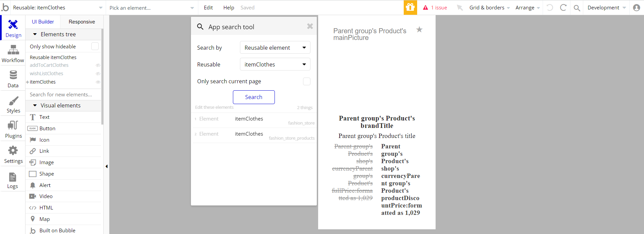Close the App search tool panel
The height and width of the screenshot is (234, 644).
pyautogui.click(x=310, y=26)
